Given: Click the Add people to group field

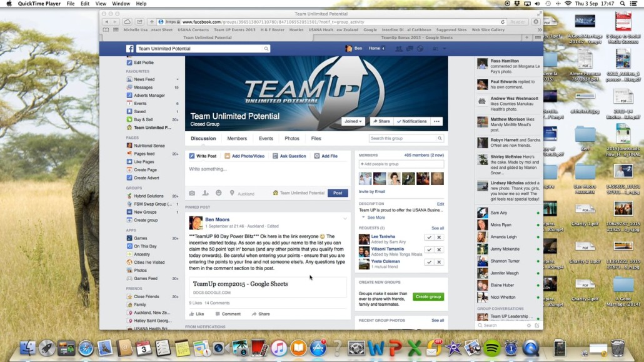Looking at the screenshot, I should [401, 164].
